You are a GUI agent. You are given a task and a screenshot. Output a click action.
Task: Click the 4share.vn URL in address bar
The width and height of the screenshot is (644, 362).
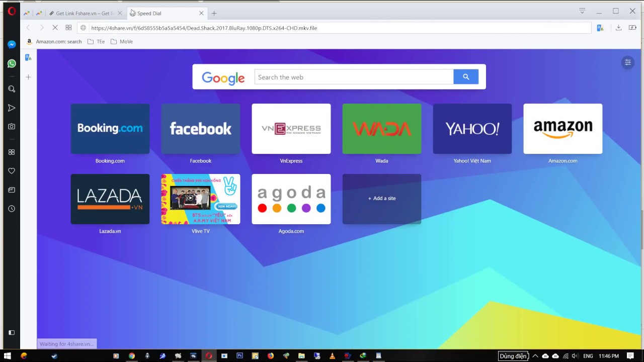204,28
